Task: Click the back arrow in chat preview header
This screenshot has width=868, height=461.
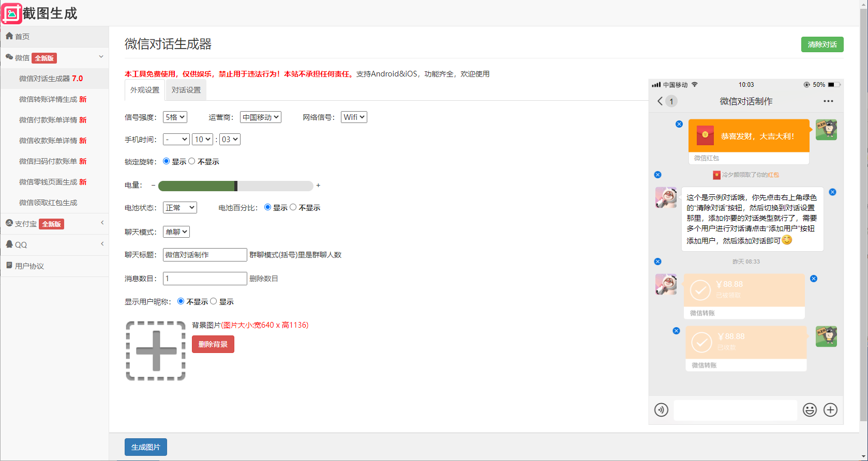Action: (660, 101)
